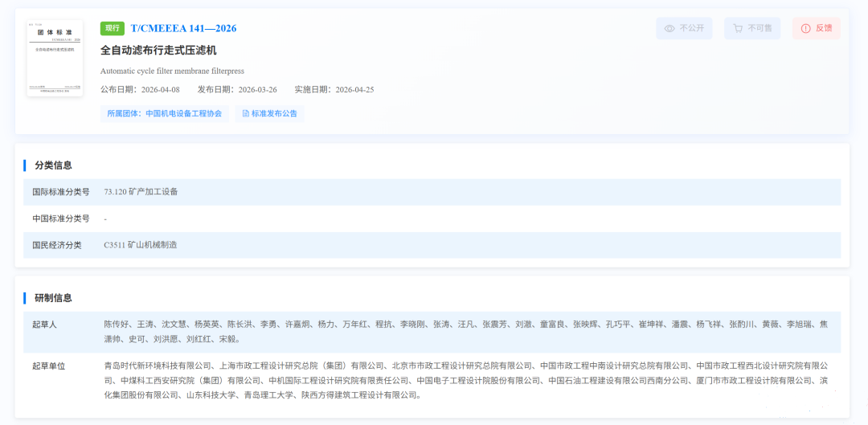Click the organization 青岛理工大学
The width and height of the screenshot is (868, 425).
(269, 395)
